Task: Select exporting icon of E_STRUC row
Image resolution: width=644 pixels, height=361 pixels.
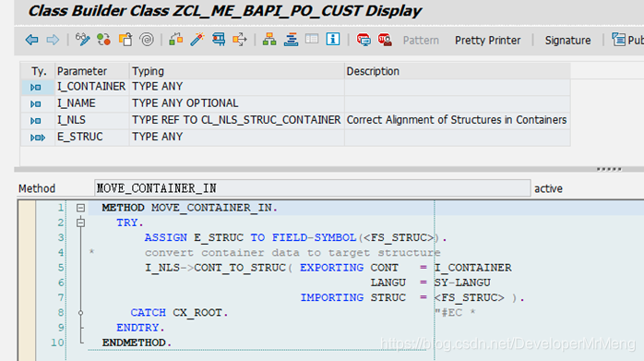Action: 38,138
